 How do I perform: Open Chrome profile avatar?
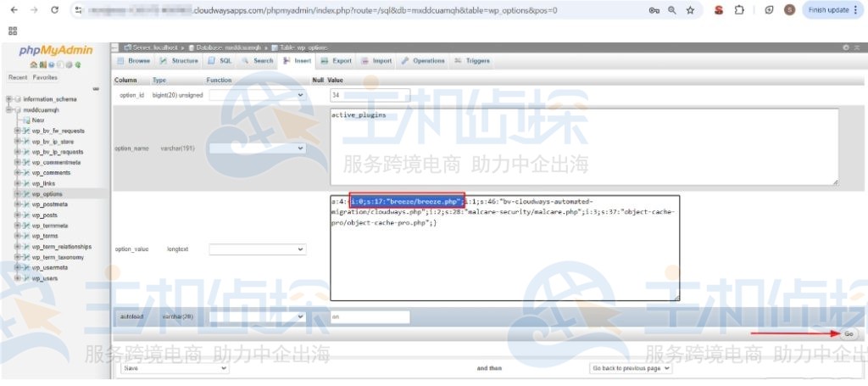(790, 10)
